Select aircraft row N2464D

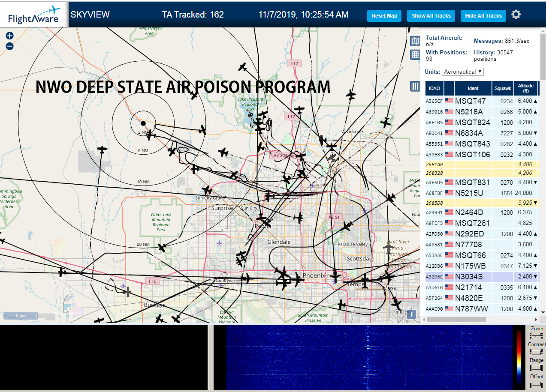tap(481, 212)
